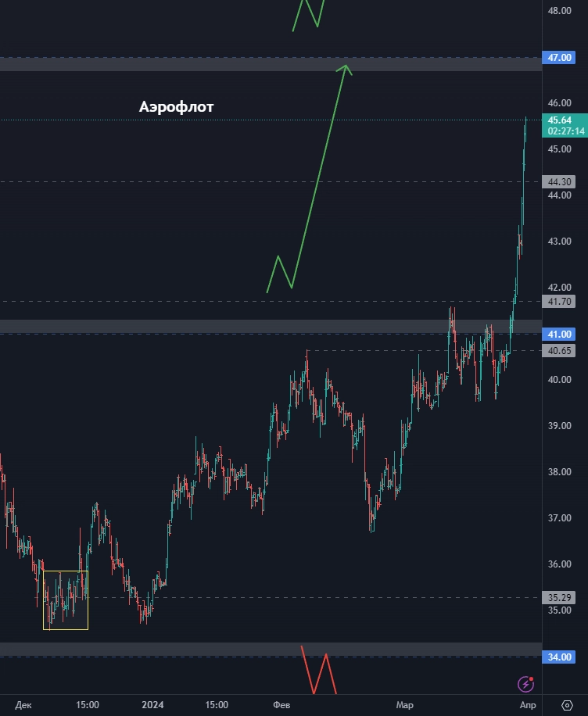Click the green arrowhead near 47.00 zone

(x=345, y=70)
